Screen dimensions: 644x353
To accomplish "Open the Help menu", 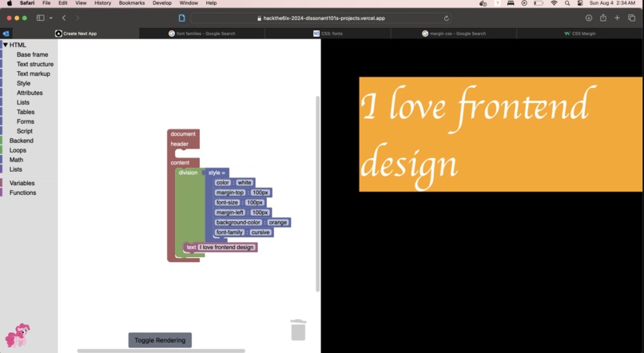I will click(x=211, y=3).
